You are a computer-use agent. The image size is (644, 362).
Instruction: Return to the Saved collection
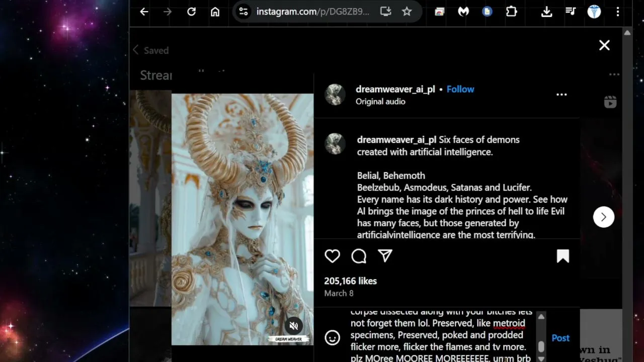[150, 50]
